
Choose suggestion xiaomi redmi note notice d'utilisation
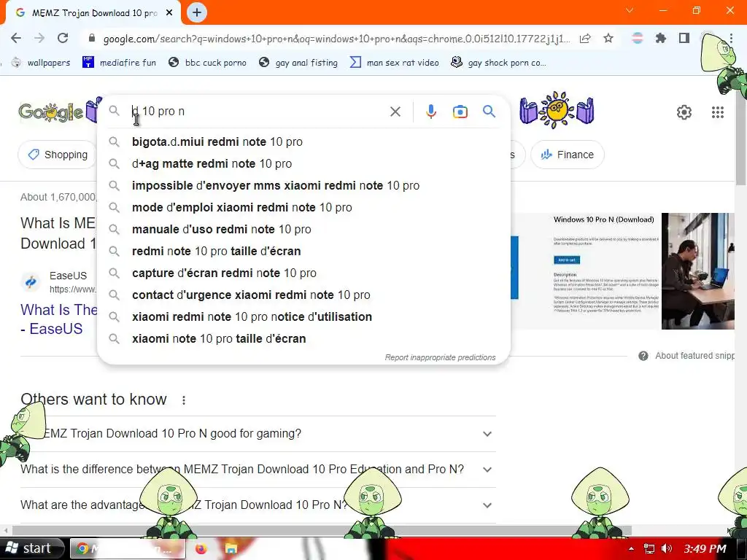[x=303, y=317]
